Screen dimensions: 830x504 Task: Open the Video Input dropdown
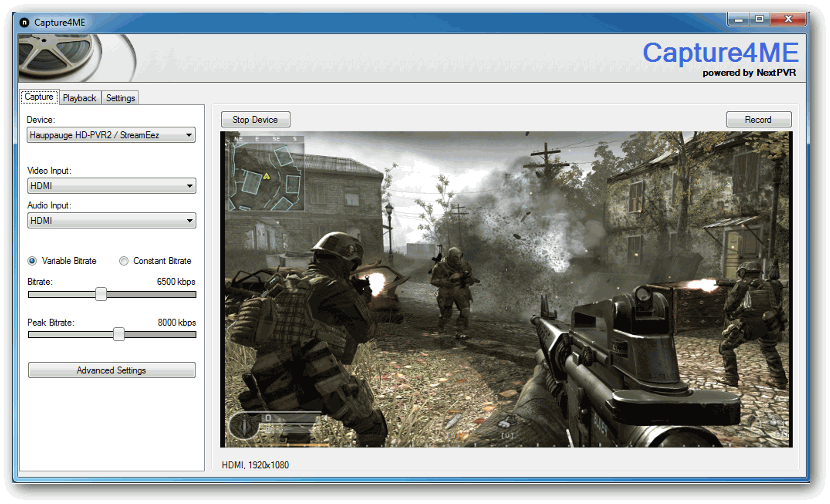click(111, 186)
